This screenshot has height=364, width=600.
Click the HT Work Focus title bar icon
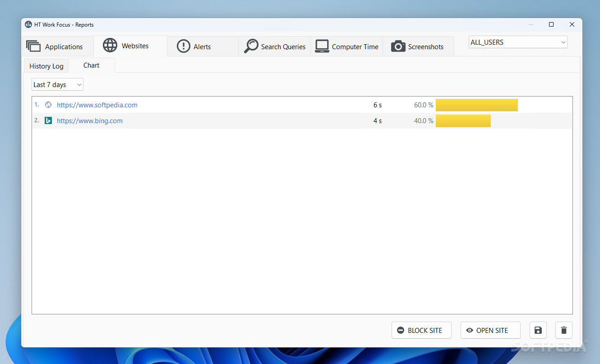click(x=28, y=24)
